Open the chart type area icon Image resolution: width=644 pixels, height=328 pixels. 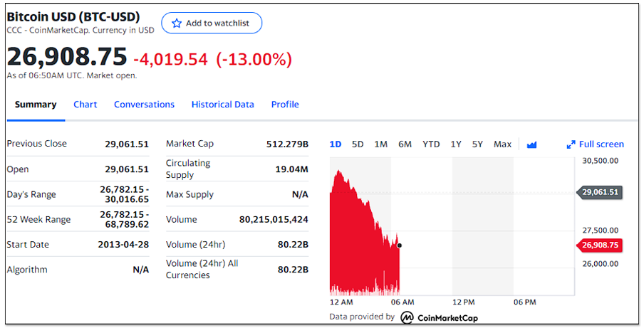tap(531, 144)
